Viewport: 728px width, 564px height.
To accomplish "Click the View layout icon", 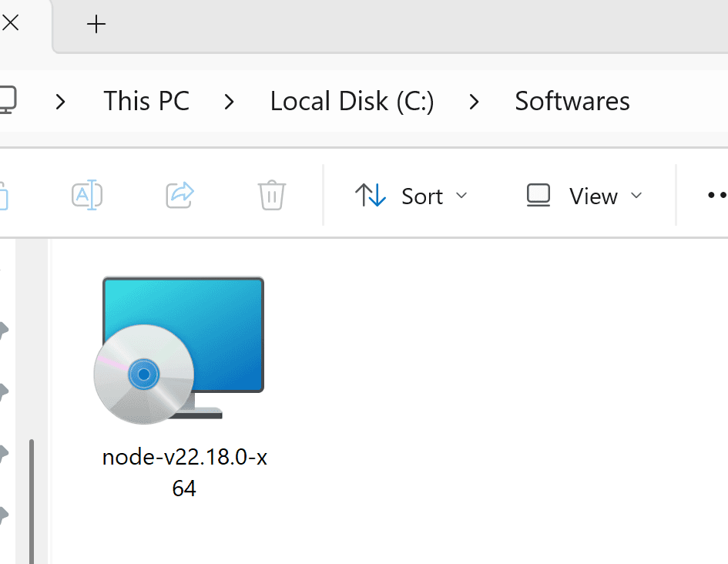I will tap(538, 195).
